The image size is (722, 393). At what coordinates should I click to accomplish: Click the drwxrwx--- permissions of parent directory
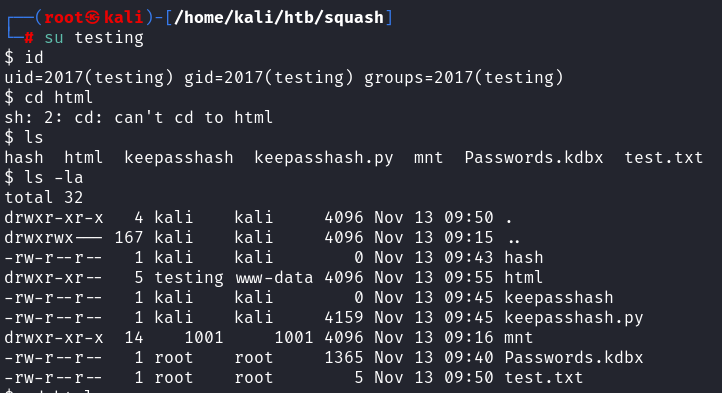(53, 238)
